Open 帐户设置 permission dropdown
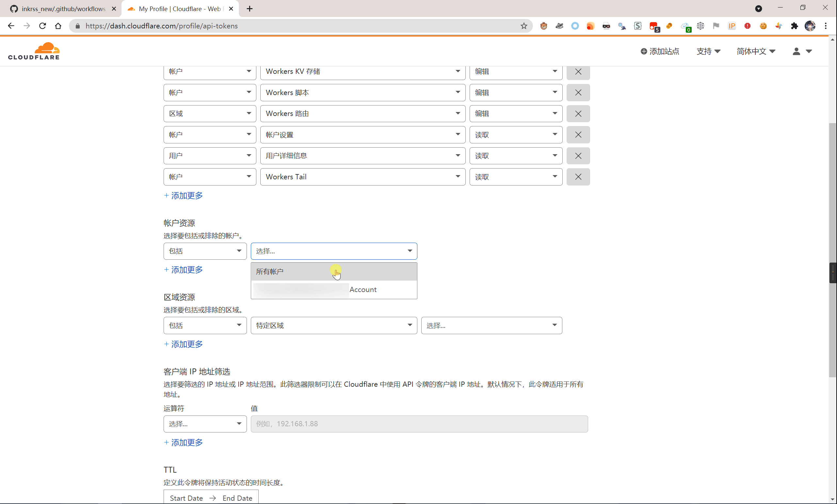Image resolution: width=837 pixels, height=504 pixels. pyautogui.click(x=362, y=135)
